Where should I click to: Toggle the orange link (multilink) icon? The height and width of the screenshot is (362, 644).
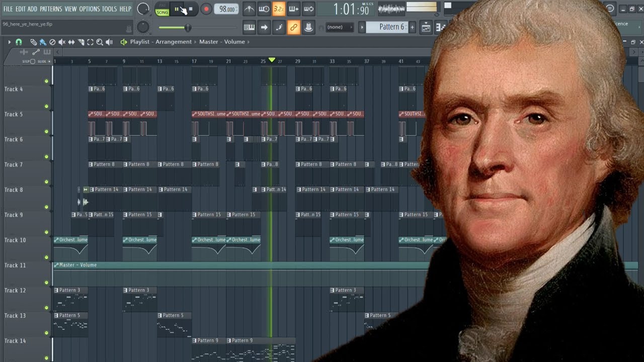[294, 28]
